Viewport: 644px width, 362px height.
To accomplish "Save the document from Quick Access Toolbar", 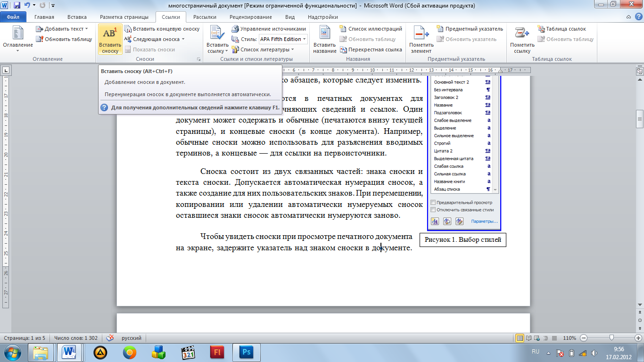I will pos(17,6).
